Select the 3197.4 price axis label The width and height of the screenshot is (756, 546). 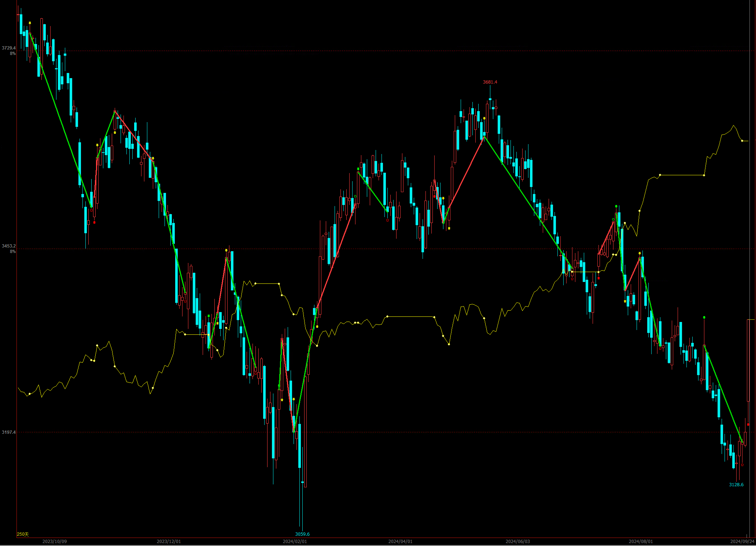coord(9,432)
